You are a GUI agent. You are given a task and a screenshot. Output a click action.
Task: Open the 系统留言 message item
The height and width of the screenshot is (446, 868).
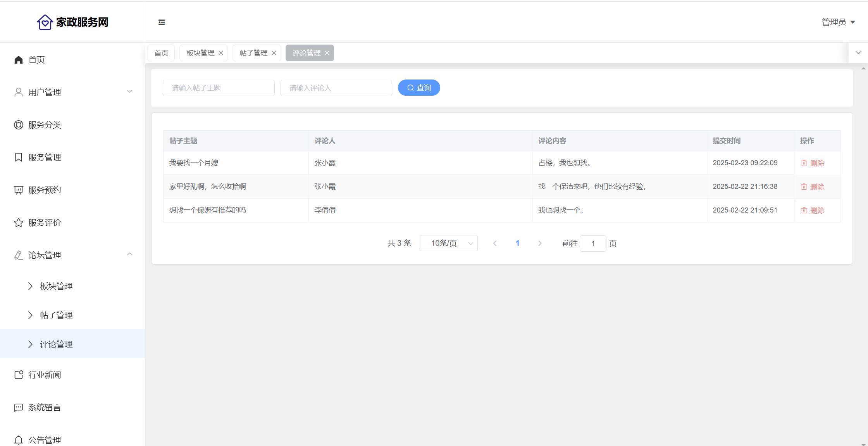[x=45, y=408]
